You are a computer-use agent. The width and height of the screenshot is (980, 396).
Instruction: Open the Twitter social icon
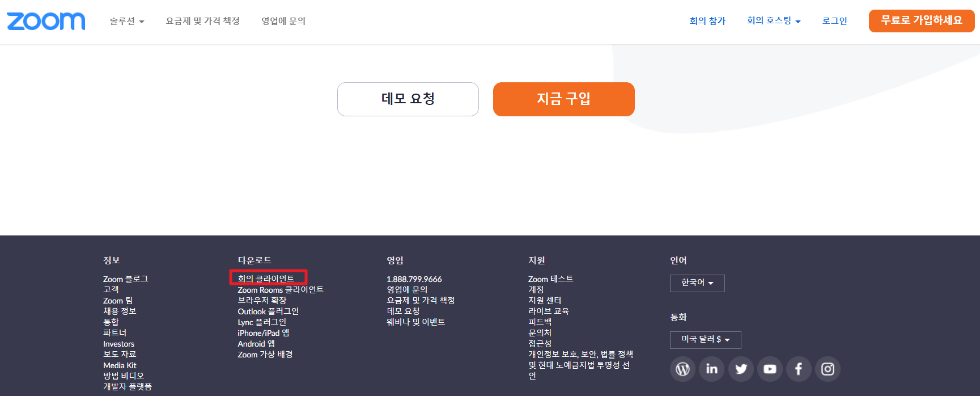[x=741, y=369]
